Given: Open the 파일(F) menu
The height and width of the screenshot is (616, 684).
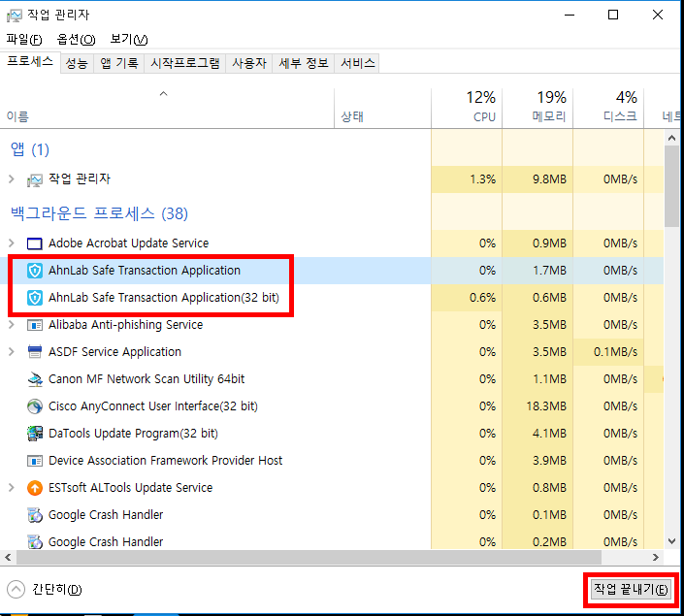Looking at the screenshot, I should click(x=24, y=40).
